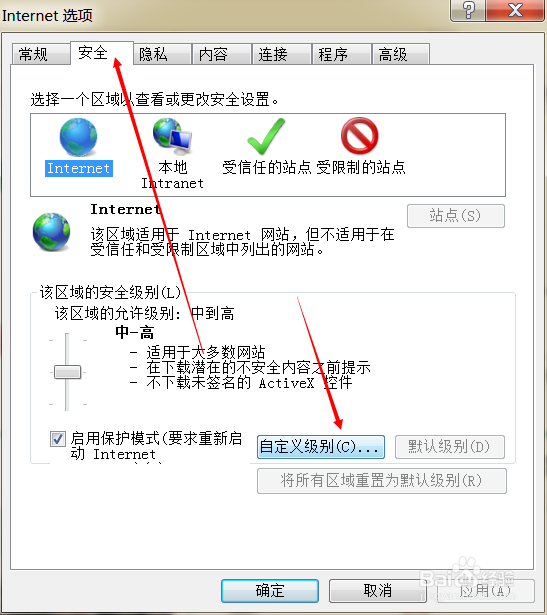
Task: Choose the 受信任的站点 green checkmark icon
Action: tap(266, 136)
